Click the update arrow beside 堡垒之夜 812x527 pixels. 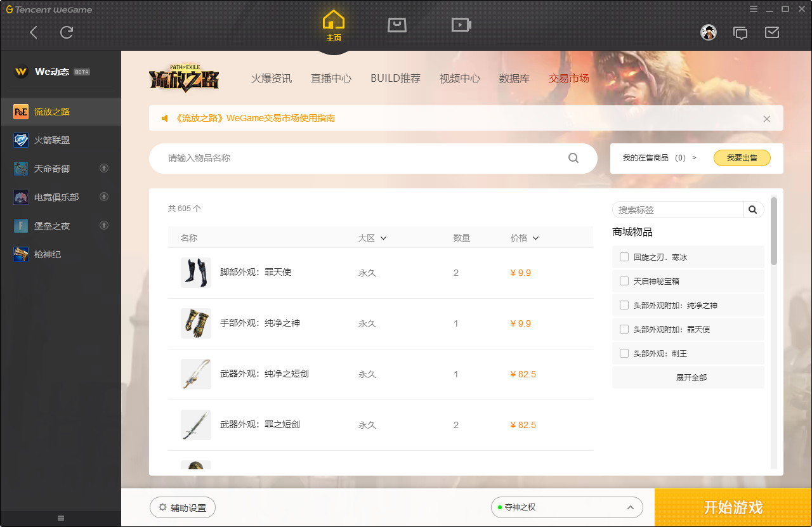(104, 225)
